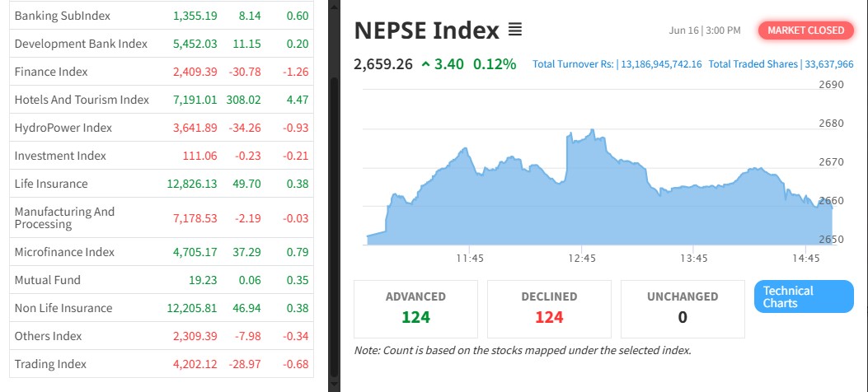This screenshot has width=868, height=392.
Task: Click the green up-arrow beside 3.40 change
Action: click(425, 64)
